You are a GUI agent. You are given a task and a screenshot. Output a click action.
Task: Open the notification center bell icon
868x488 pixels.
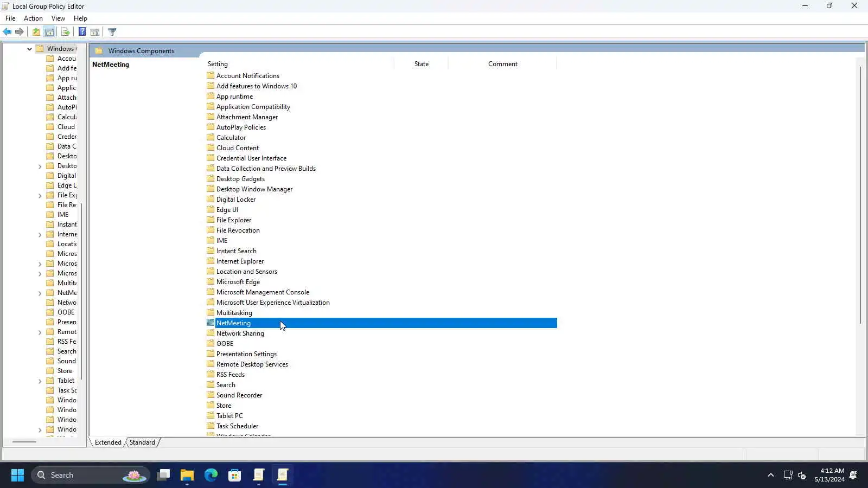[853, 475]
